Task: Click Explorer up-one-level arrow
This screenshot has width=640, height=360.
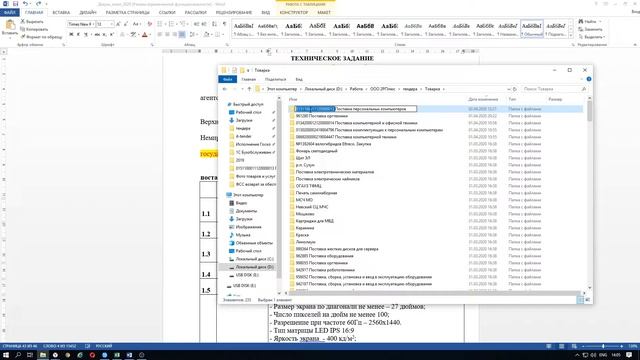Action: pos(249,89)
